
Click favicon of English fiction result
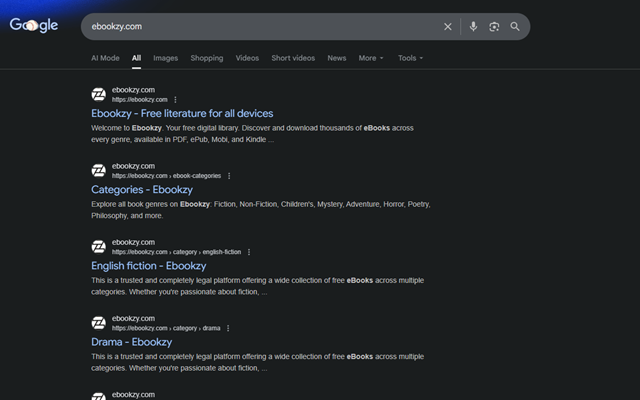tap(98, 247)
